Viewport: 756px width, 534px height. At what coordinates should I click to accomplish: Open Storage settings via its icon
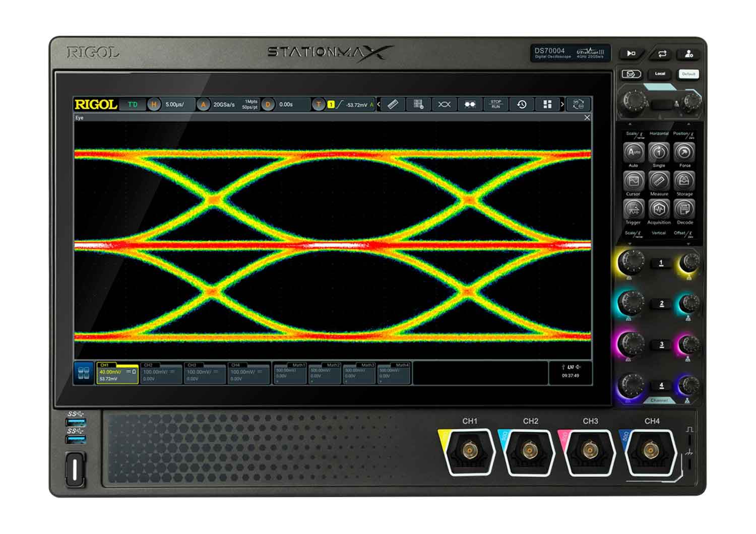point(684,181)
